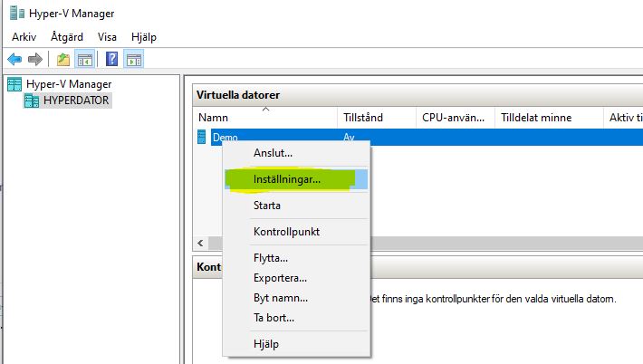Open the Arkiv menu
Viewport: 643px width, 364px height.
pyautogui.click(x=24, y=37)
